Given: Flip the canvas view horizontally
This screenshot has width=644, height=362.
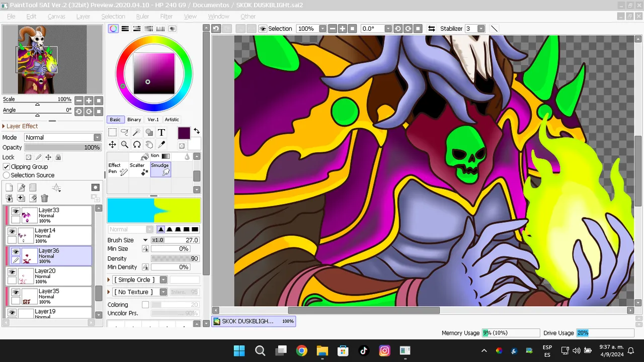Looking at the screenshot, I should (x=431, y=29).
